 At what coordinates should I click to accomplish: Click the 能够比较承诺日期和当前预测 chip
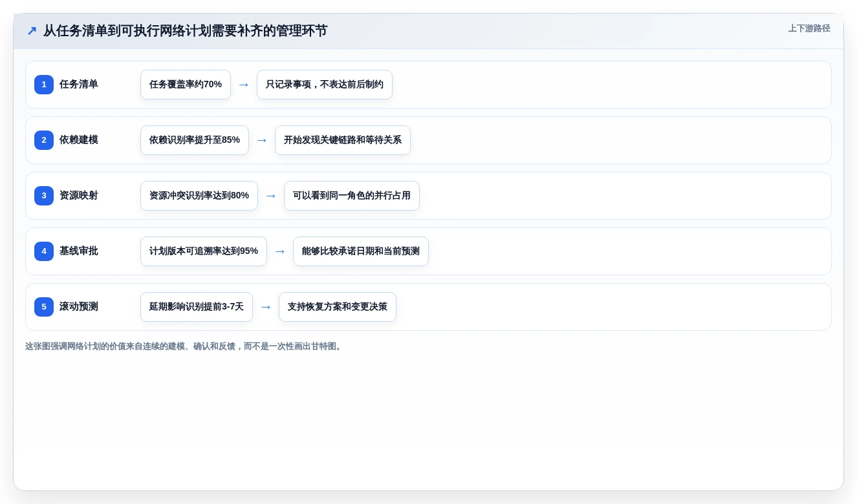click(361, 251)
